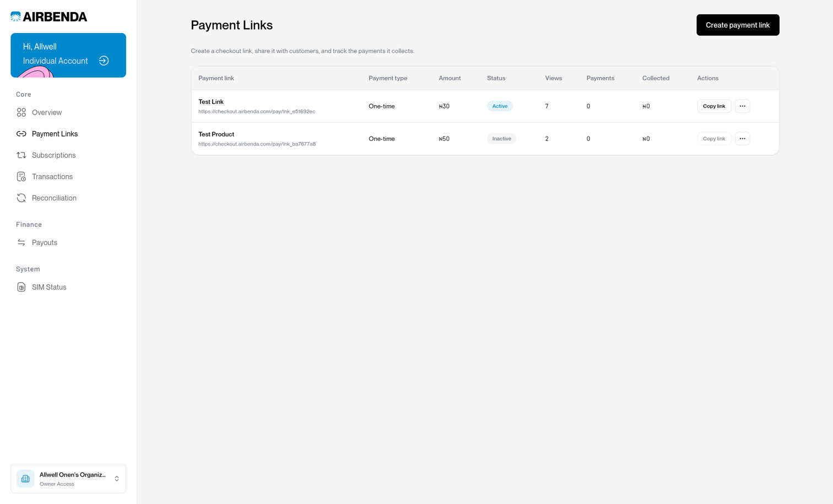Click the System section label
Screen dimensions: 833x504
pos(28,269)
